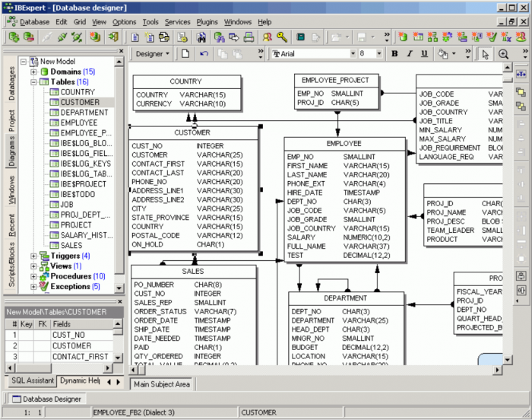Click the EMPLOYEE_PROJECT entity title in diagram
This screenshot has height=420, width=532.
click(335, 80)
